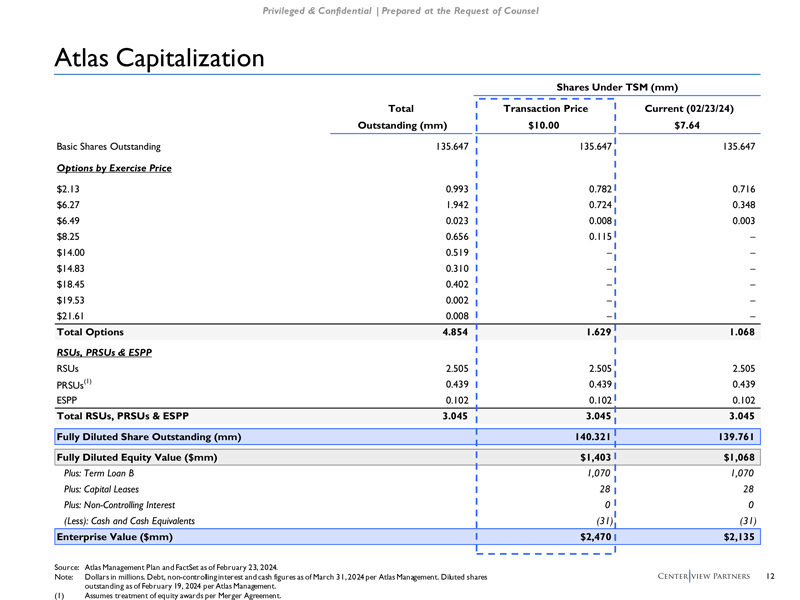800x600 pixels.
Task: Click the Fully Diluted Equity Value label
Action: coord(138,457)
